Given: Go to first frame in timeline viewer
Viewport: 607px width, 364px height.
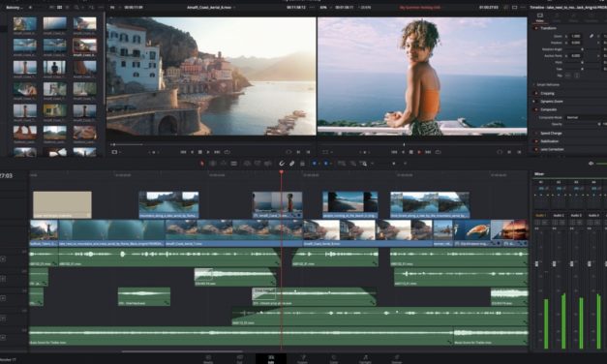Looking at the screenshot, I should point(394,152).
